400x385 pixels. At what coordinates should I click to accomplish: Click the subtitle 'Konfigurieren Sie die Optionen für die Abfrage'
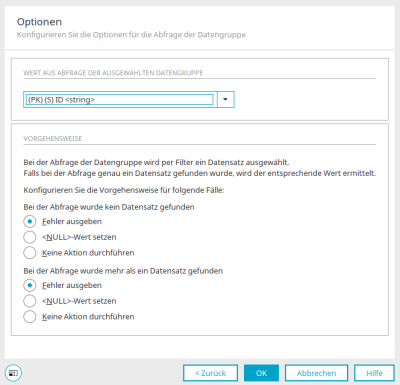(131, 35)
